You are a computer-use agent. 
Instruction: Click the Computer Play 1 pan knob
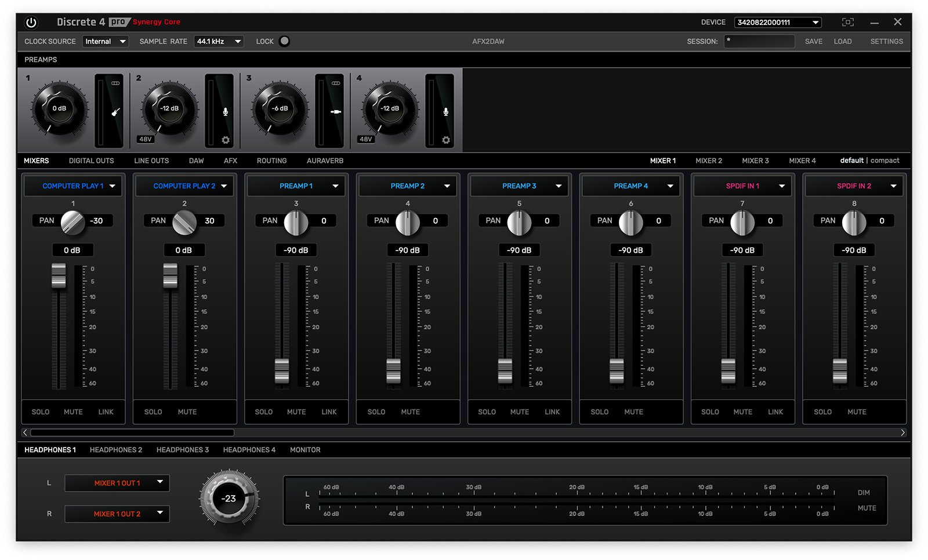(72, 223)
